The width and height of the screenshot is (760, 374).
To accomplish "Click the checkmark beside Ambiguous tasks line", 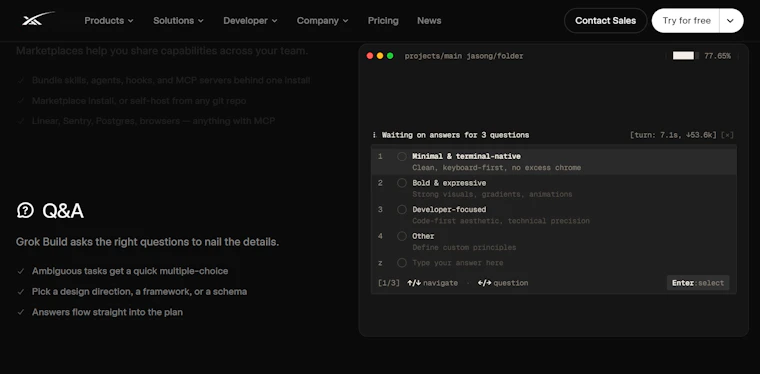I will pos(20,271).
